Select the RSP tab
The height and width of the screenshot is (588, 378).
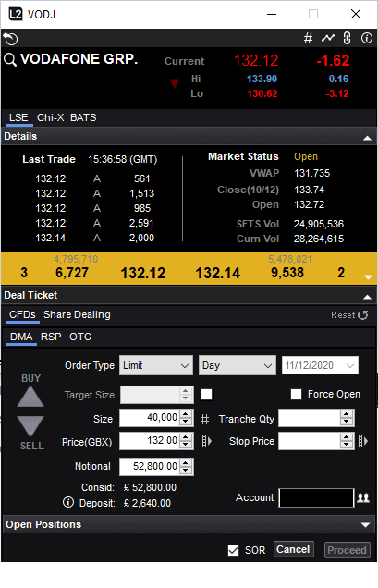click(x=51, y=337)
